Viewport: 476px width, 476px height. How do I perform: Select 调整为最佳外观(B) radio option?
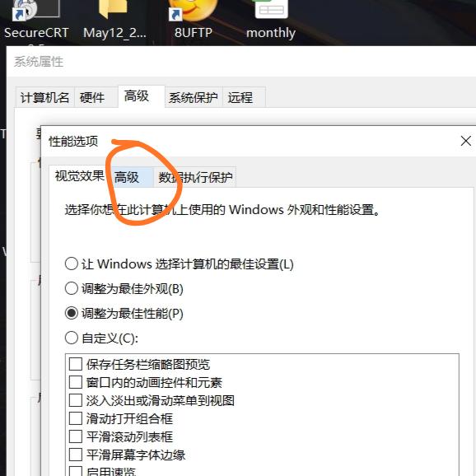click(72, 288)
